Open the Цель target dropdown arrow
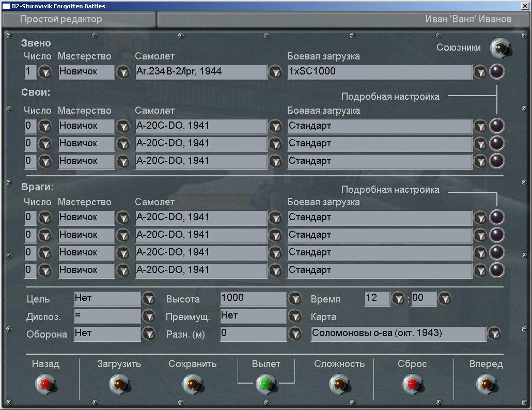The width and height of the screenshot is (532, 410). pyautogui.click(x=149, y=299)
